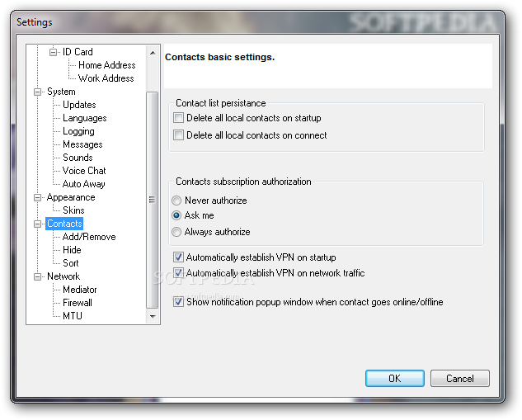Open Auto Away settings
522x420 pixels.
[83, 184]
